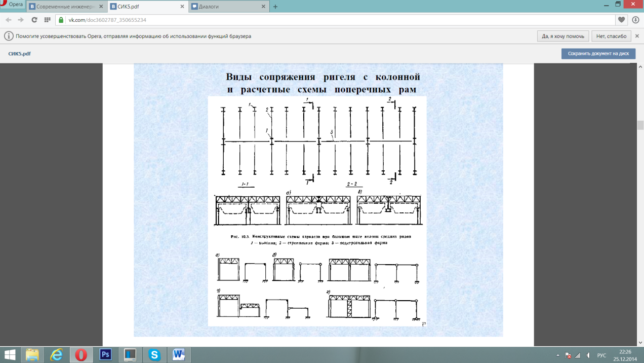644x363 pixels.
Task: Click the frame diagrams image in document
Action: click(x=317, y=211)
